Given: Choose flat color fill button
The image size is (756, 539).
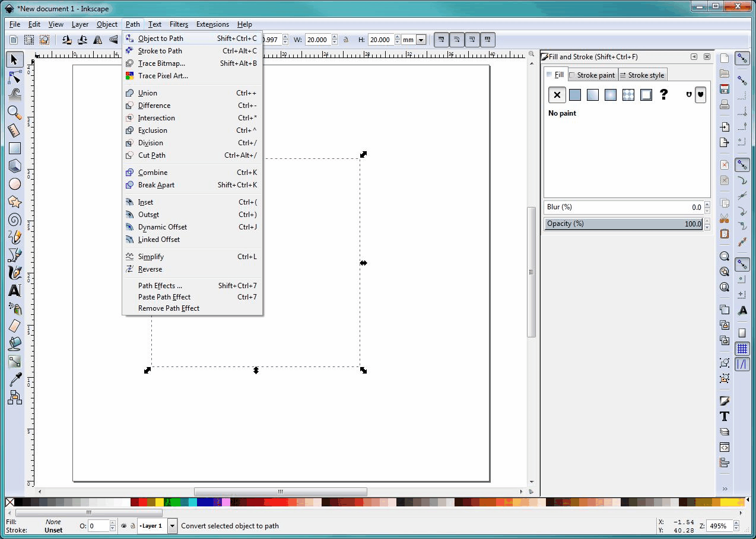Looking at the screenshot, I should pos(574,95).
